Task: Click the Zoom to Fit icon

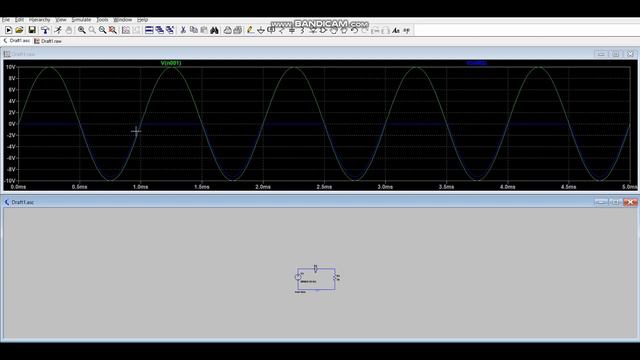Action: [x=113, y=30]
